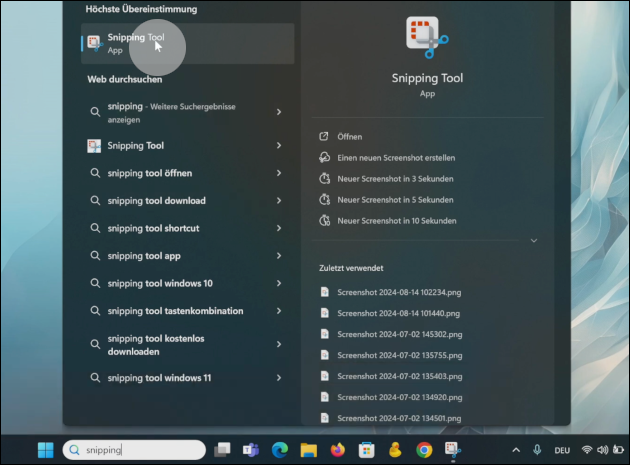Expand arrow for snipping tool windows 11

tap(279, 378)
